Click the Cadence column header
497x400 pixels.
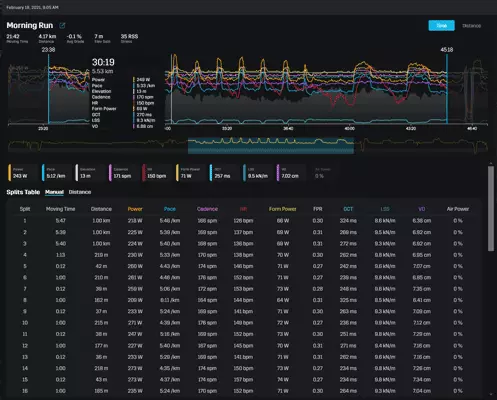pos(207,209)
